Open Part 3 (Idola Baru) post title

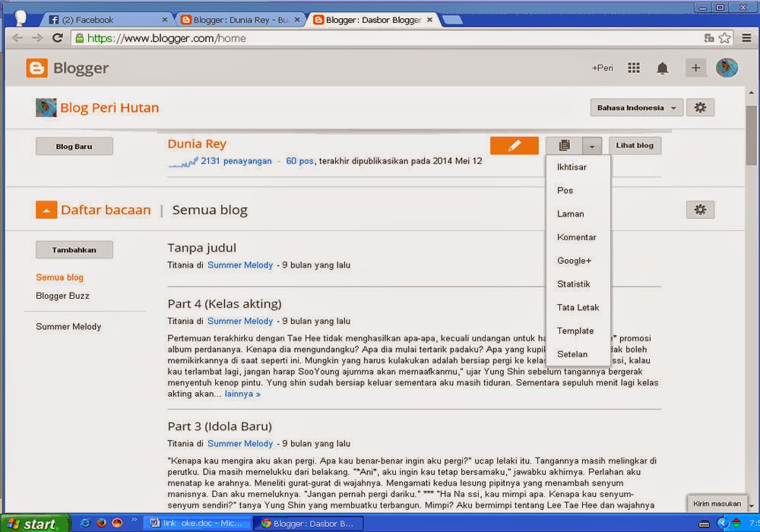point(220,426)
